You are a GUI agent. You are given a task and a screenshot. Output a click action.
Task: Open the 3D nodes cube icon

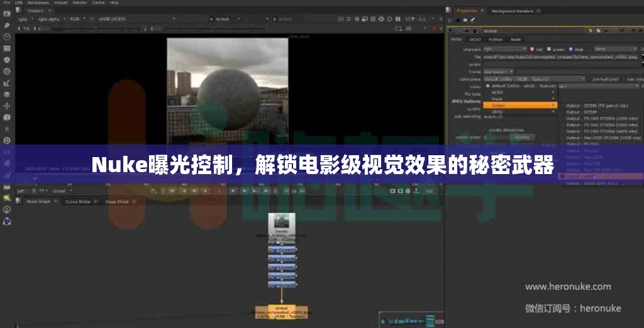[6, 118]
